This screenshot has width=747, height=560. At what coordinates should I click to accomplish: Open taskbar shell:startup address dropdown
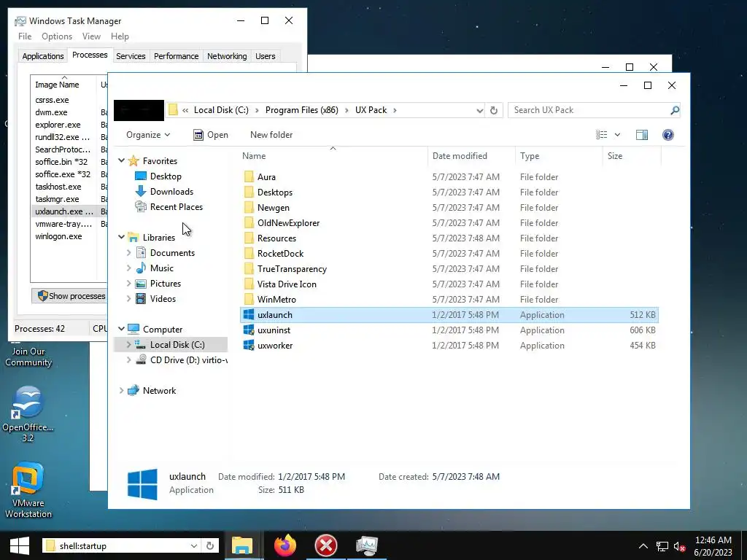pyautogui.click(x=194, y=545)
